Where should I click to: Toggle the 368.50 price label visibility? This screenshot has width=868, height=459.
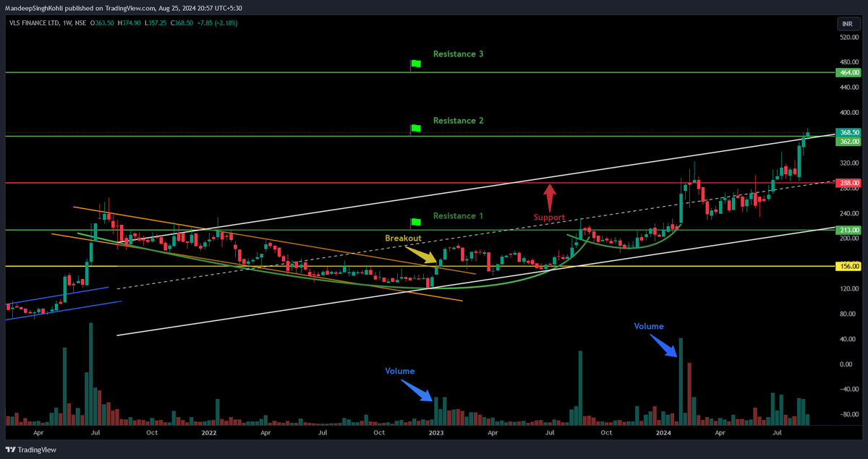click(x=847, y=133)
